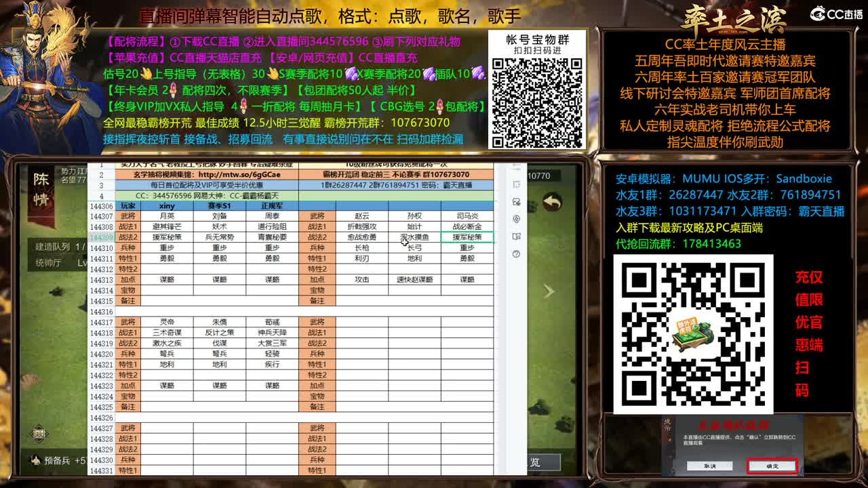
Task: Click the 大赏三军 cell
Action: point(272,343)
